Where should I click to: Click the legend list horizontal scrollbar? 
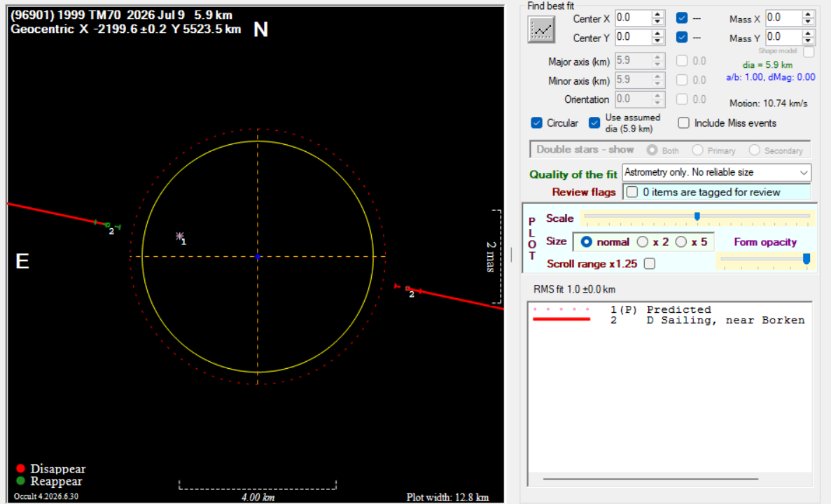click(650, 479)
